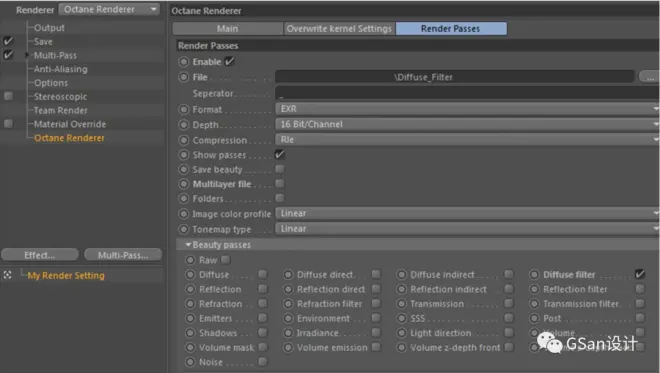
Task: Open the Tonemap type dropdown
Action: 467,229
